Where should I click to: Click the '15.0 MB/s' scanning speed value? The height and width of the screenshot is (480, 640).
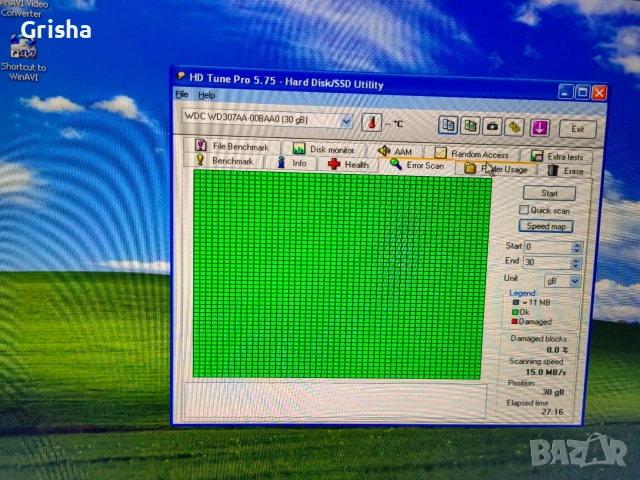pyautogui.click(x=546, y=372)
